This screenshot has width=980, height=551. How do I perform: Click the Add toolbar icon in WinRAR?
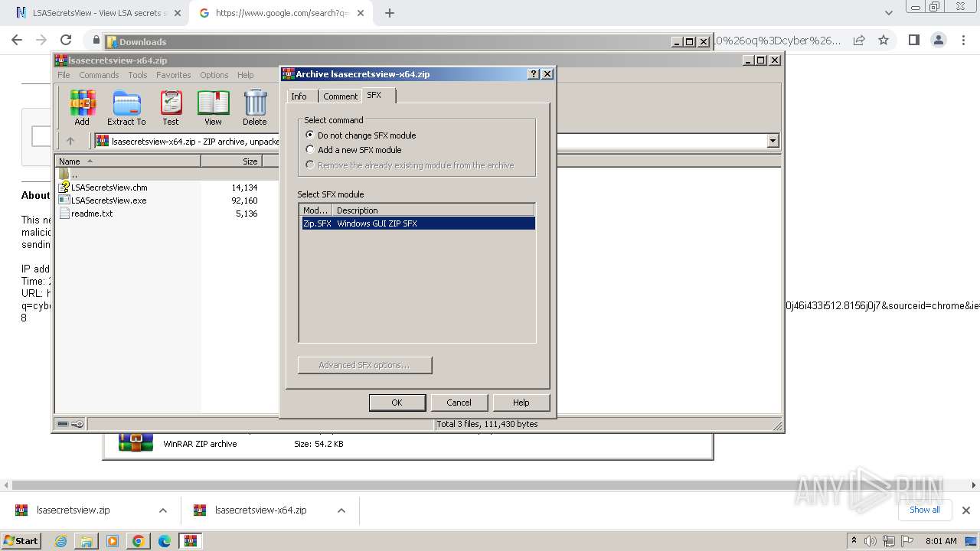[x=82, y=107]
